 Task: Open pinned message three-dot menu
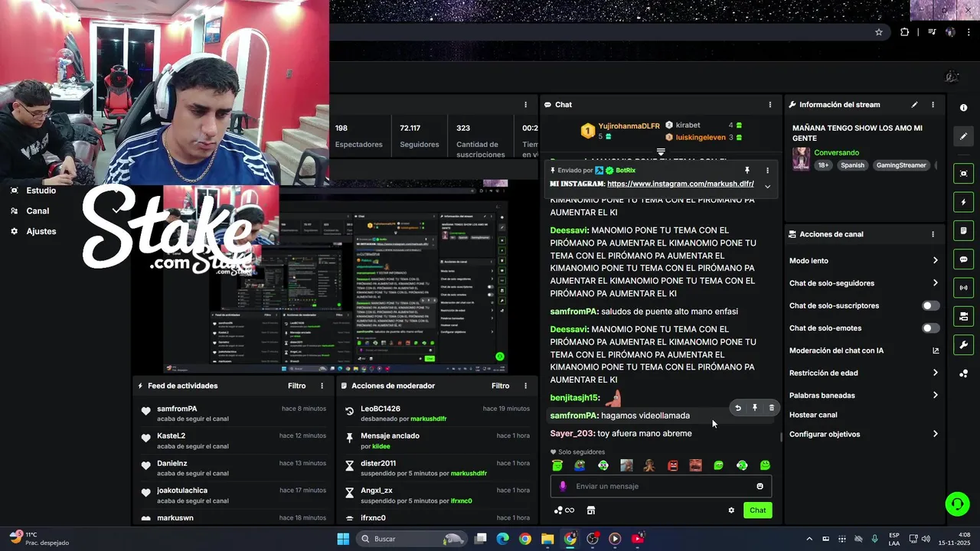click(767, 171)
